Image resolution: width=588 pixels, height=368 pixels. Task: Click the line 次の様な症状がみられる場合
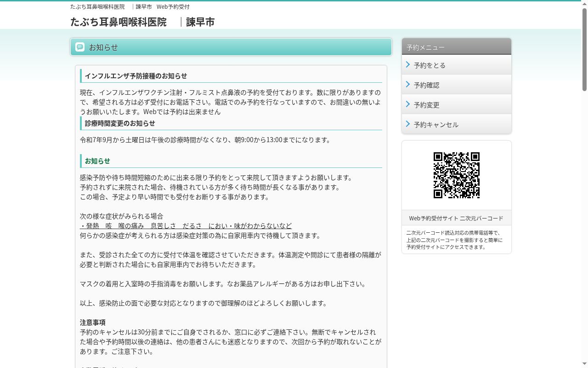122,216
